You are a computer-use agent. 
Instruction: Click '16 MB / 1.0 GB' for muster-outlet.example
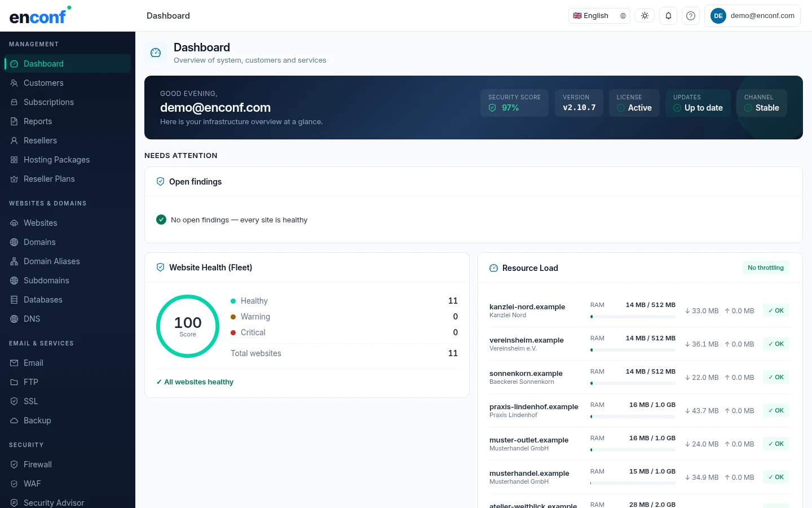click(652, 438)
